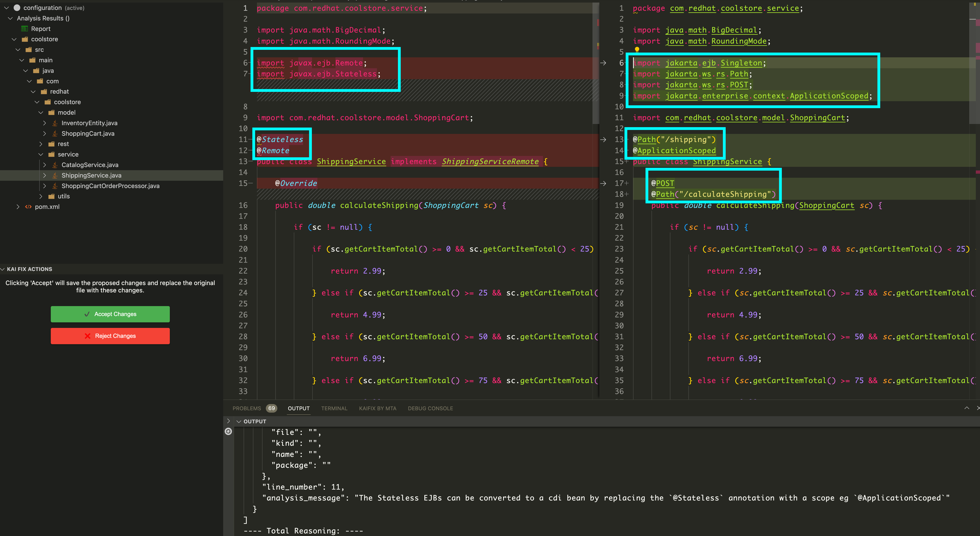Click the chevron left of OUTPUT header
This screenshot has width=980, height=536.
pos(228,421)
